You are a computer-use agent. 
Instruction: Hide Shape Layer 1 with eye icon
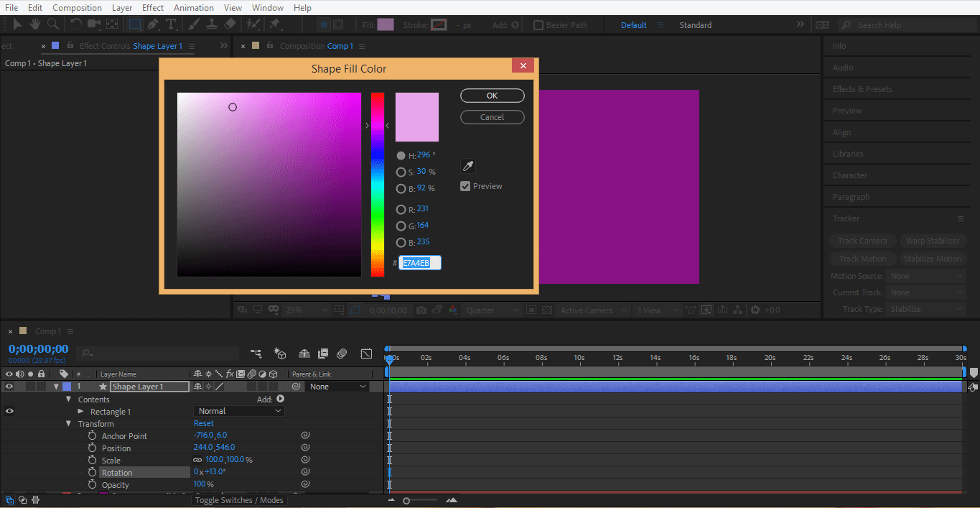point(9,387)
